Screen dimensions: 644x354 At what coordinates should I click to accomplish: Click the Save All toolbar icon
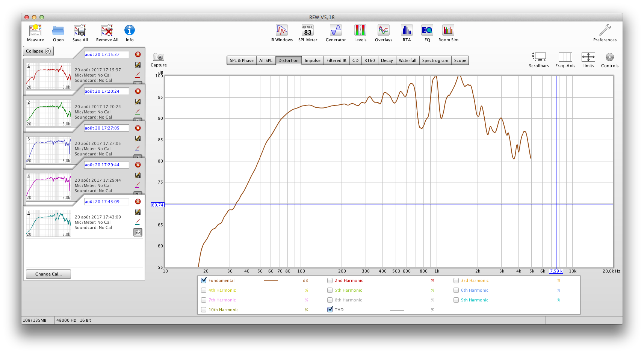click(x=80, y=30)
